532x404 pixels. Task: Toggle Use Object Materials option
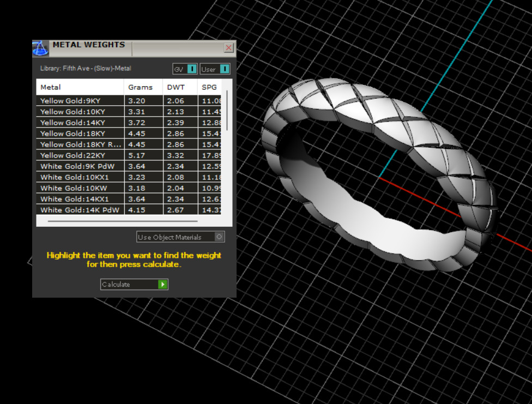[180, 237]
